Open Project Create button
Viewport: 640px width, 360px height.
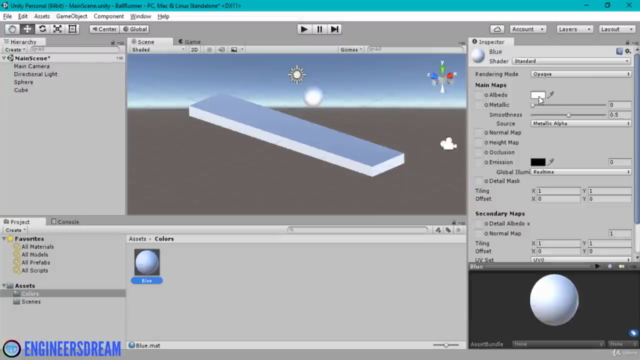pyautogui.click(x=15, y=230)
